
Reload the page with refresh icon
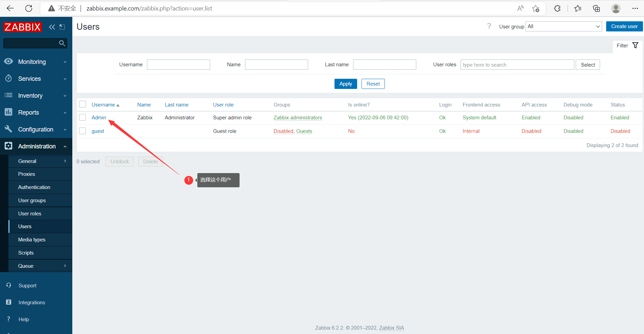pos(29,8)
